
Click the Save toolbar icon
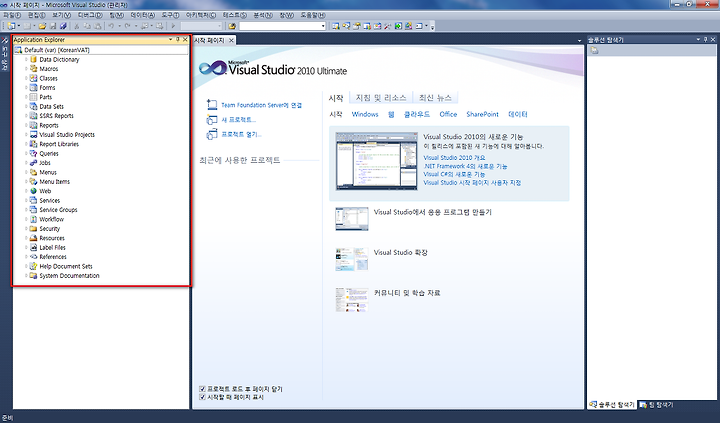click(53, 26)
